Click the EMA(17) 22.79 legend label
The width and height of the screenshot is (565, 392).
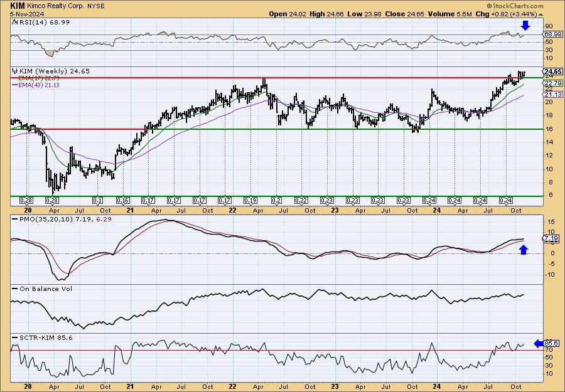pos(38,78)
